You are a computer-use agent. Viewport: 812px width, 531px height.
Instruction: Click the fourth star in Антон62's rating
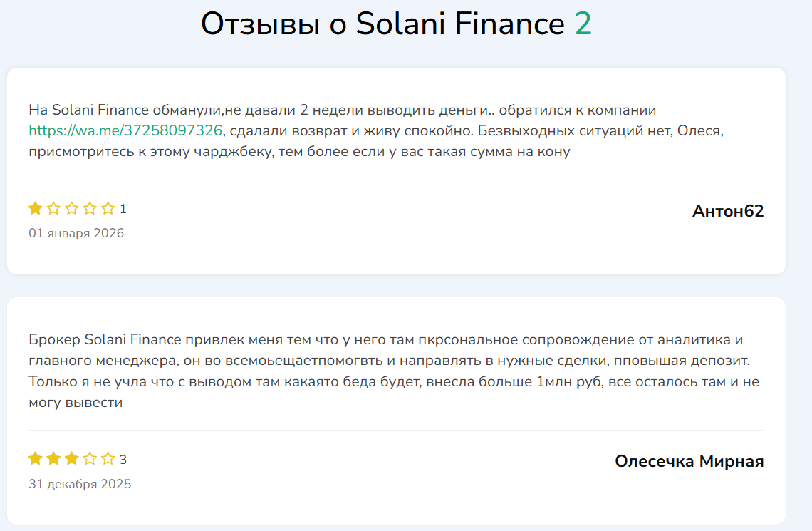(x=90, y=209)
